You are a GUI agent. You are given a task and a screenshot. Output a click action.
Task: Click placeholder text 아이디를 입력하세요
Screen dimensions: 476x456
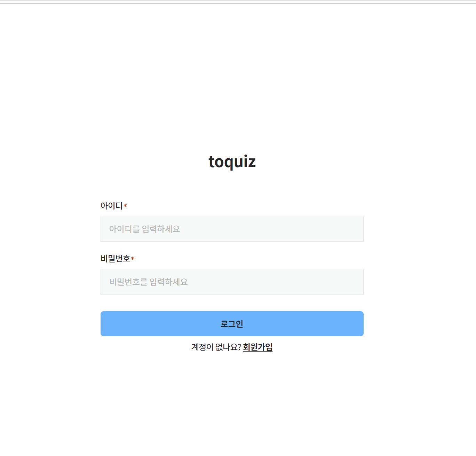(x=144, y=229)
